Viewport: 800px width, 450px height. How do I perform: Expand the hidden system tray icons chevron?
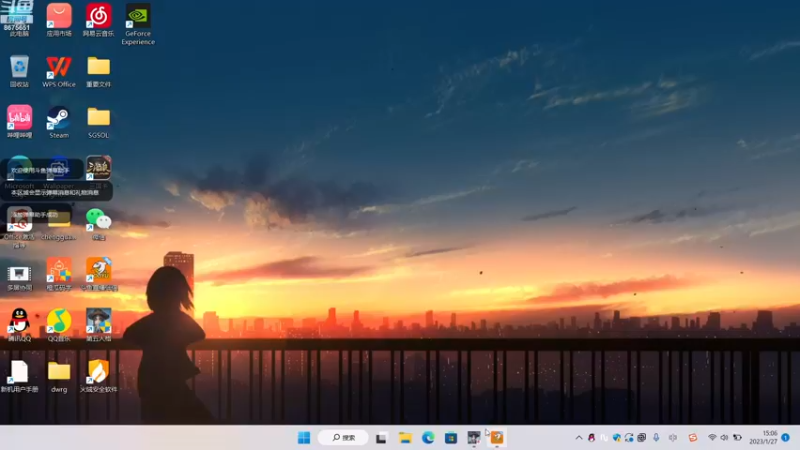[x=579, y=438]
